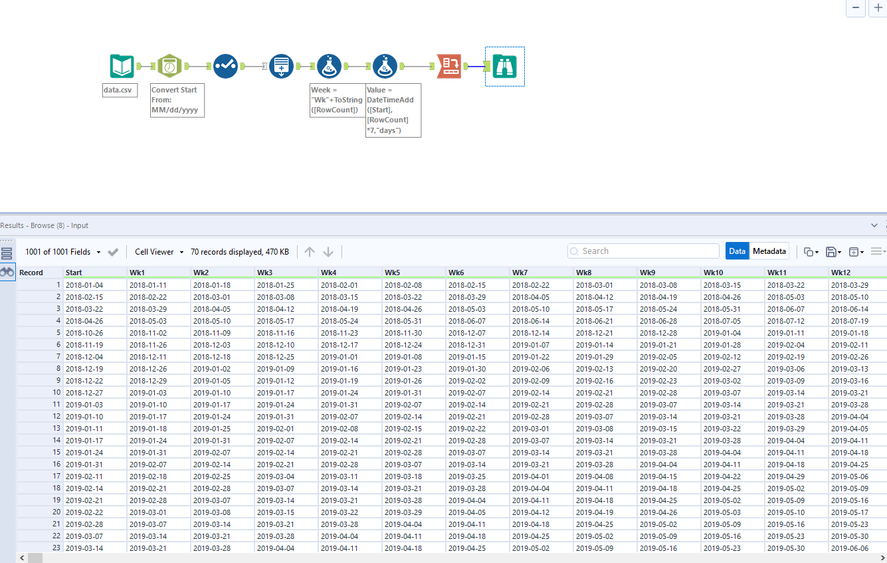Select the blue checkmark Select tool
This screenshot has height=563, width=887.
coord(225,66)
